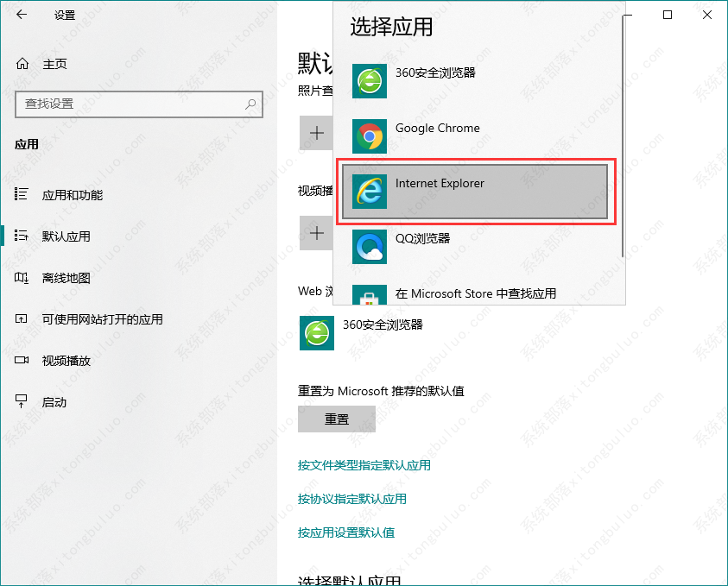Click the current Web browser 360 icon

pos(316,333)
